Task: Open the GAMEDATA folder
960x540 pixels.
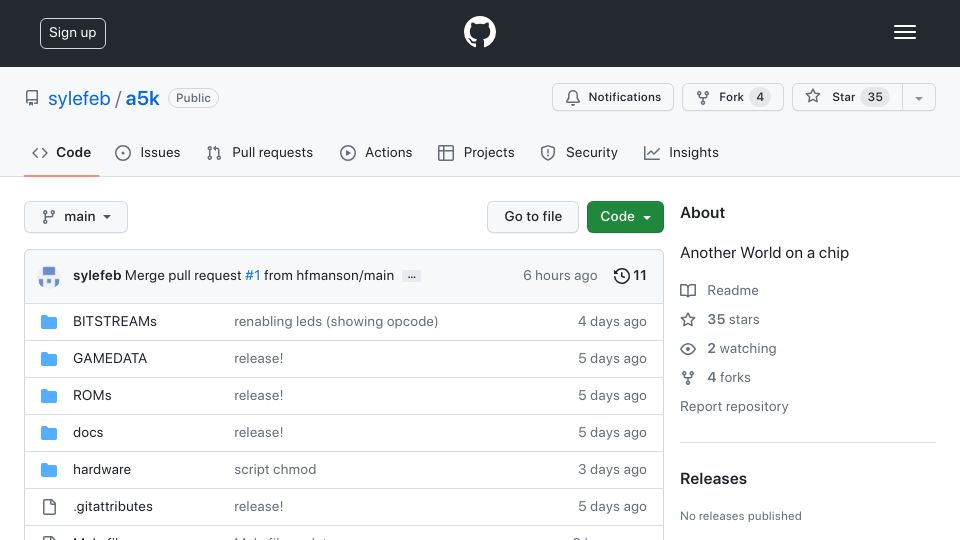Action: tap(110, 358)
